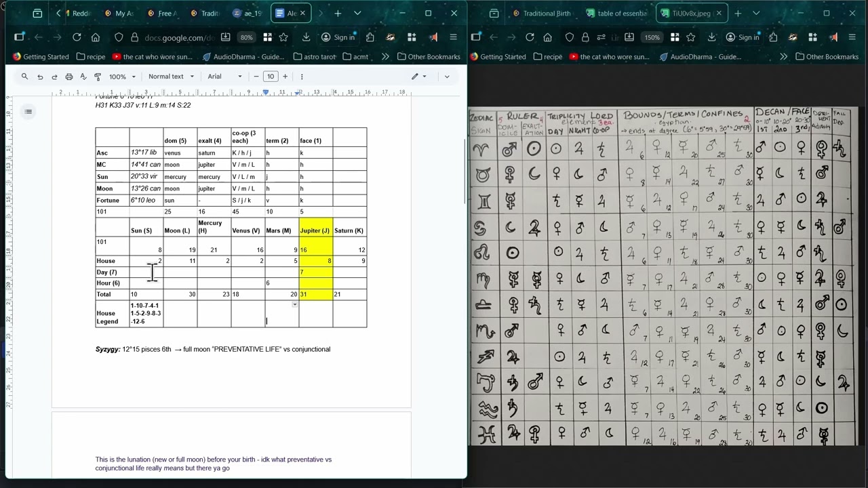Open Firefox View icon in left browser

point(37,13)
